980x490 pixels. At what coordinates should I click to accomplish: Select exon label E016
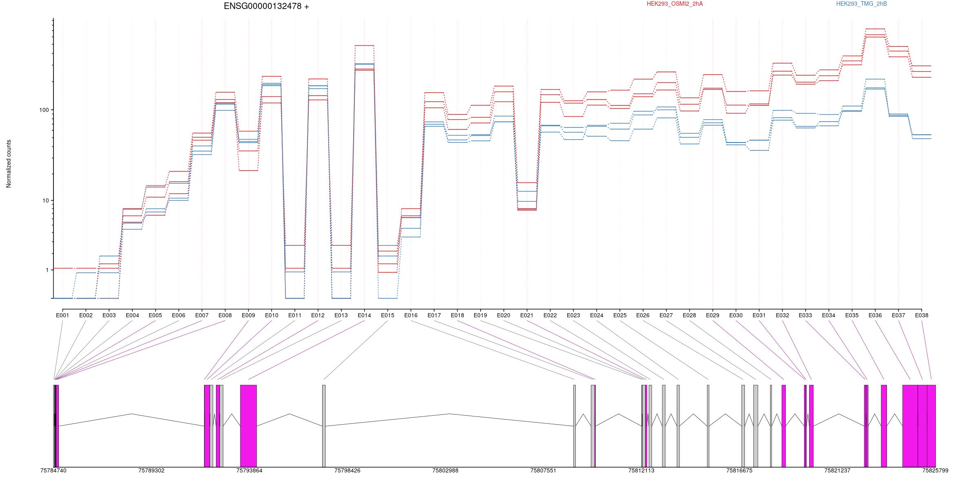pos(411,316)
